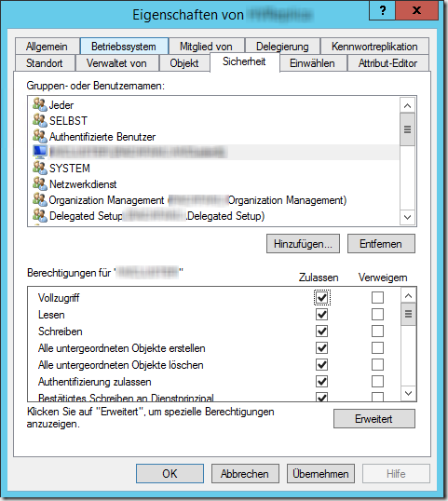Uncheck Vollzugriff Zulassen checkbox
The height and width of the screenshot is (501, 448).
[321, 298]
